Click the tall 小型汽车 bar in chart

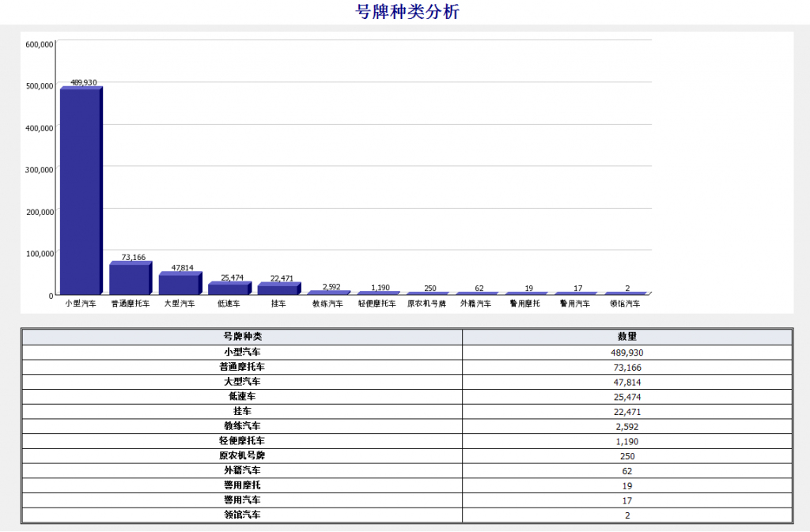click(x=80, y=191)
